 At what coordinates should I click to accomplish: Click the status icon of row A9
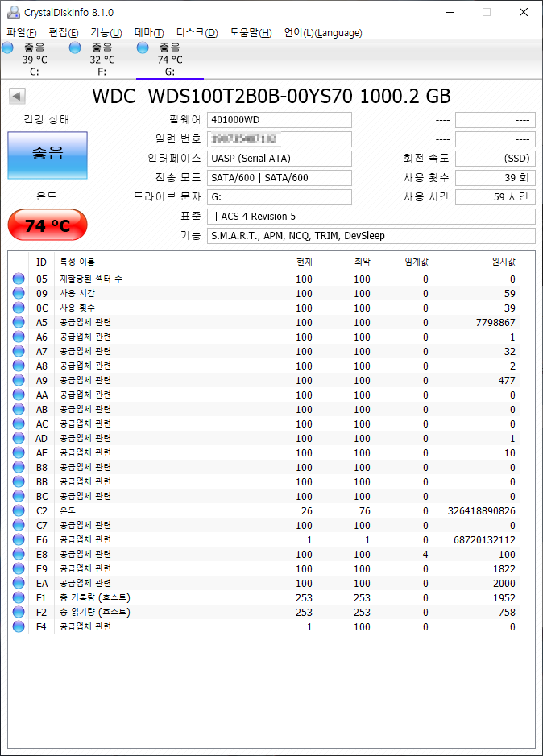(19, 380)
